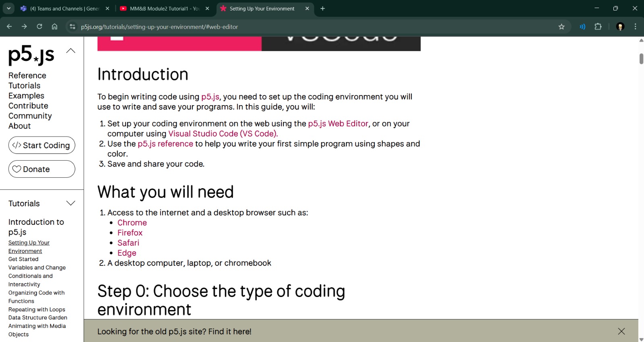Go forward in browser history
This screenshot has width=644, height=342.
pyautogui.click(x=24, y=27)
